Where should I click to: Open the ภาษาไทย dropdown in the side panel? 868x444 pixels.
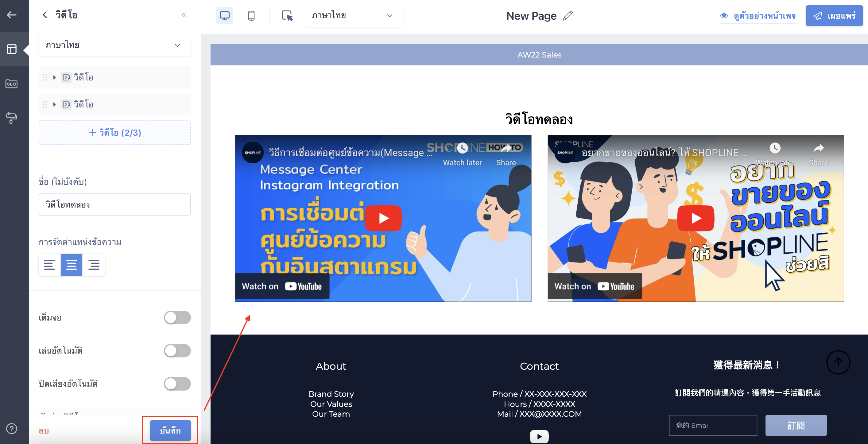coord(114,45)
